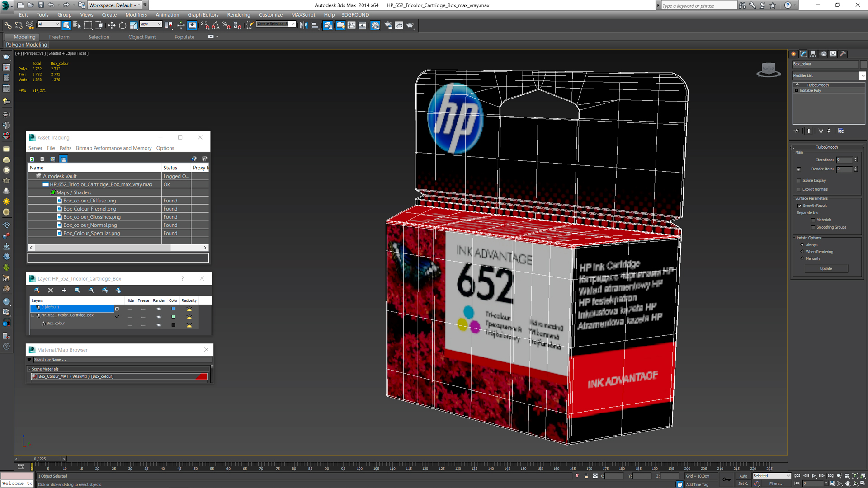The image size is (868, 488).
Task: Click the Mirror tool icon
Action: pos(304,25)
